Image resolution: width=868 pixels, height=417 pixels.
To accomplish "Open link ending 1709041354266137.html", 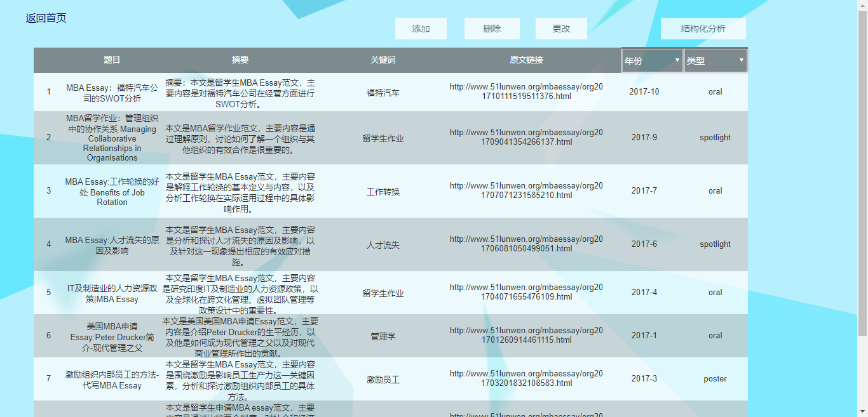I will pos(526,137).
